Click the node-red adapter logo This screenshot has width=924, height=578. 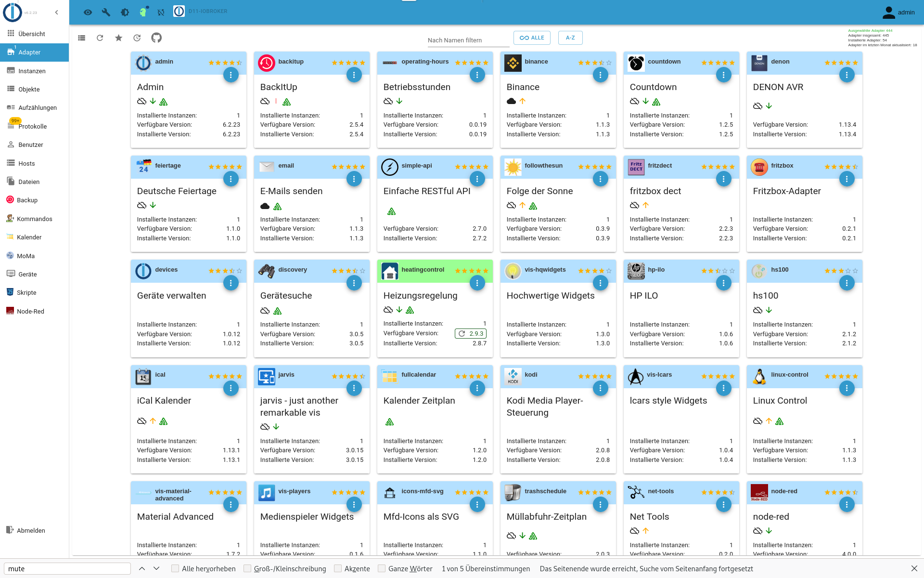tap(759, 493)
